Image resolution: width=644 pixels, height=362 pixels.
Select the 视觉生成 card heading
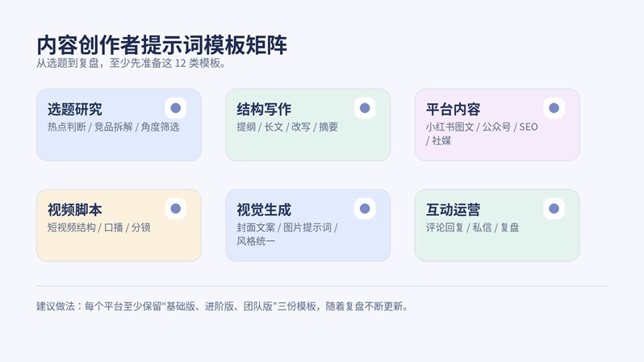[x=264, y=210]
